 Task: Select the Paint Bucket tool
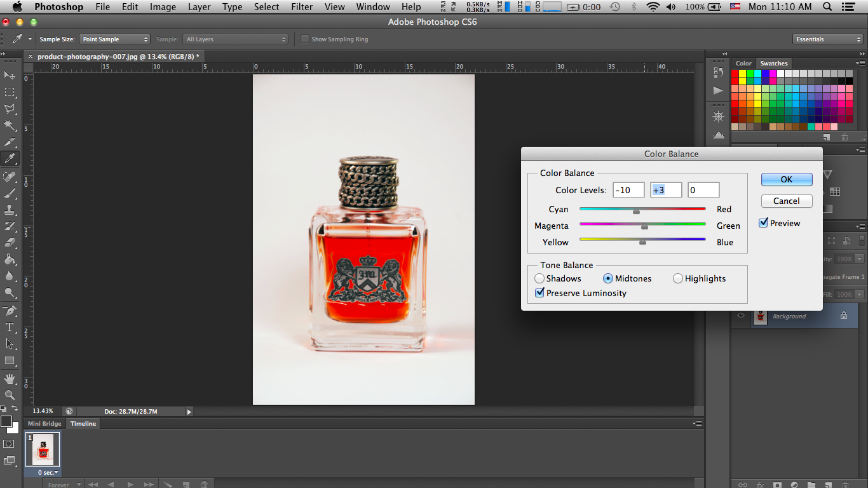10,259
